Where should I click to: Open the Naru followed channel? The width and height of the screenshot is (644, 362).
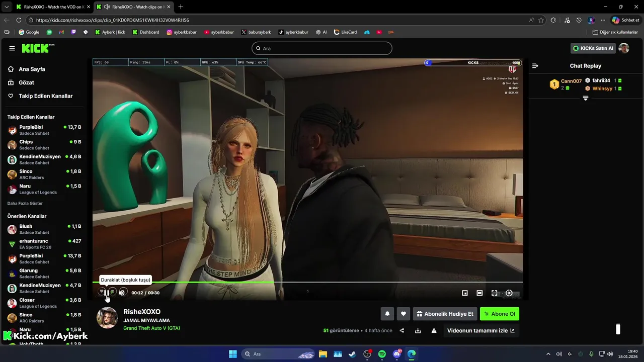44,189
